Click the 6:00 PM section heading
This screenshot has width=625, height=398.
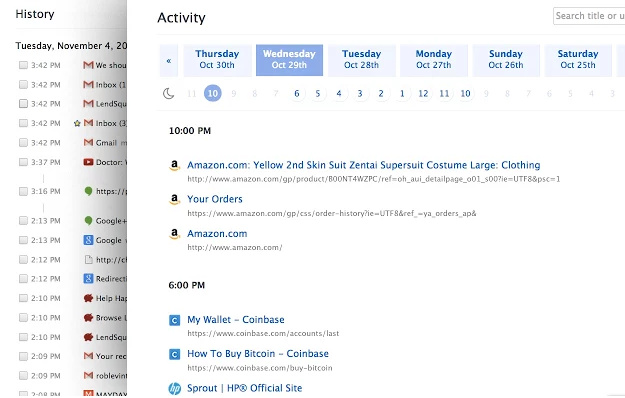coord(187,285)
